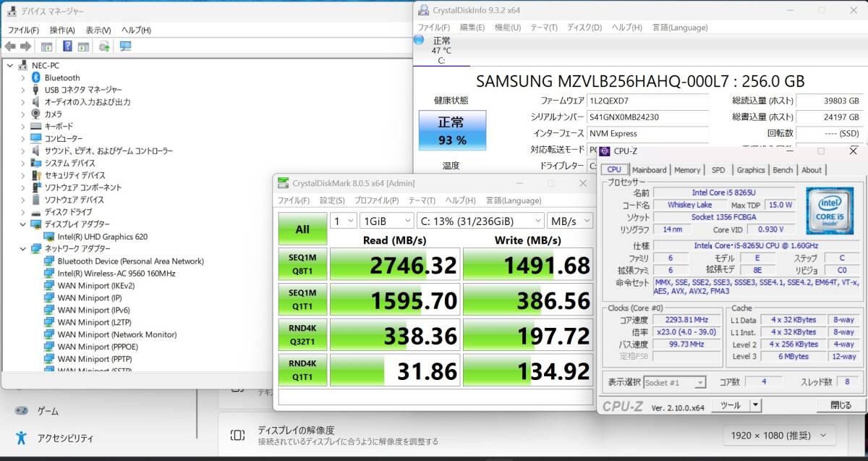Open the ツール dropdown arrow in CPU-Z

point(757,405)
